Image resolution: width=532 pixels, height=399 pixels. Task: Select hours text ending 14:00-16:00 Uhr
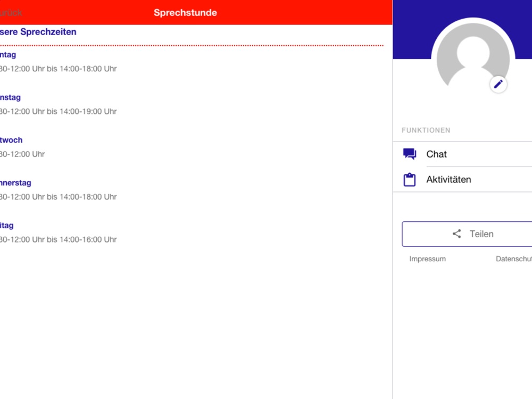(59, 239)
